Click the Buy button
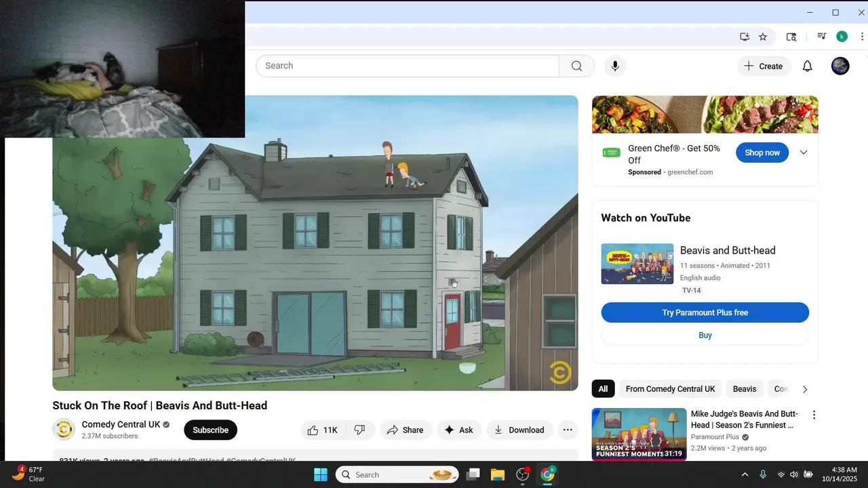The image size is (868, 488). 705,335
